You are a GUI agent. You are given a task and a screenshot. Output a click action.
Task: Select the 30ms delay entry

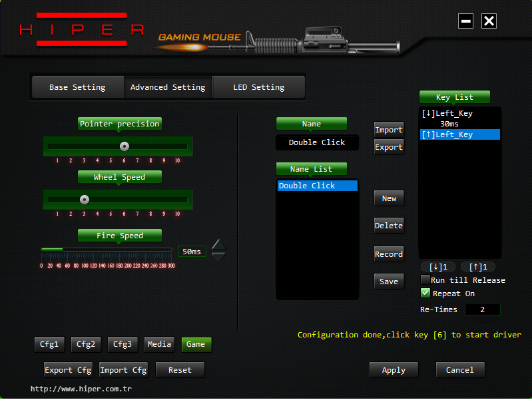459,124
